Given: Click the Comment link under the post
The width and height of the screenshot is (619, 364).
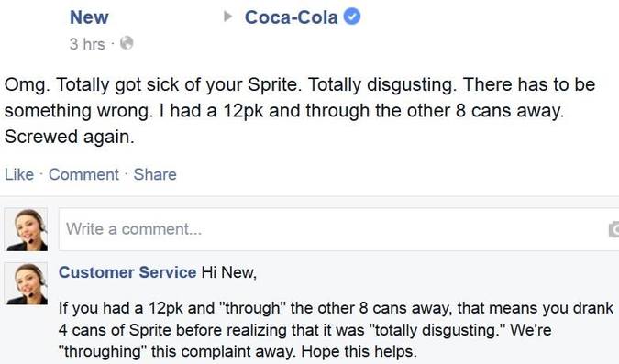Looking at the screenshot, I should click(x=83, y=174).
